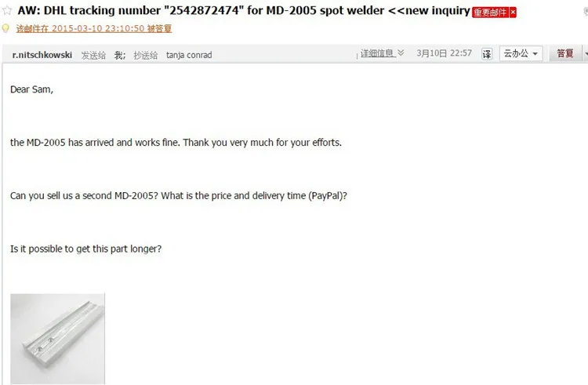Click the CC recipient tanja conrad
This screenshot has height=385, width=588.
(x=189, y=55)
